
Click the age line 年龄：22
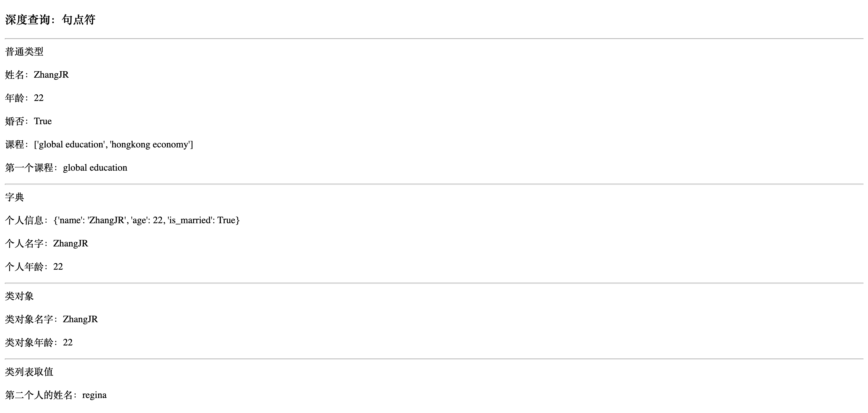[24, 98]
